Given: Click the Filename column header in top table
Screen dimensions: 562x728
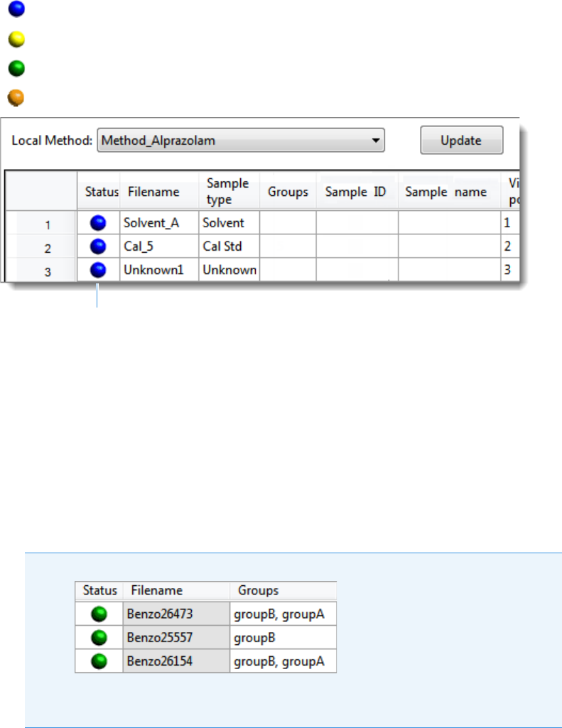Looking at the screenshot, I should (159, 191).
